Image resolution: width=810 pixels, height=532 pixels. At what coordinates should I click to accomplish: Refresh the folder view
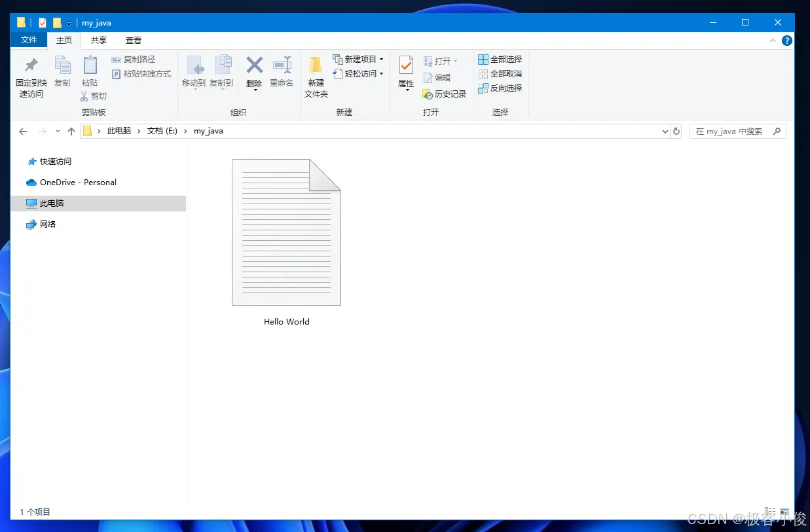coord(677,132)
